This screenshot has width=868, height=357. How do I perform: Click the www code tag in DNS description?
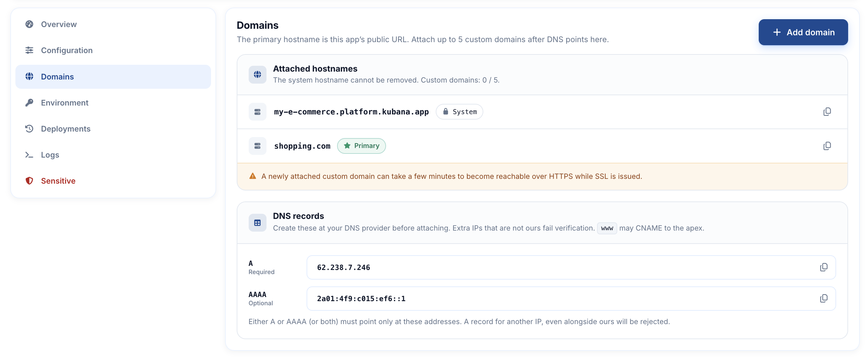[607, 228]
